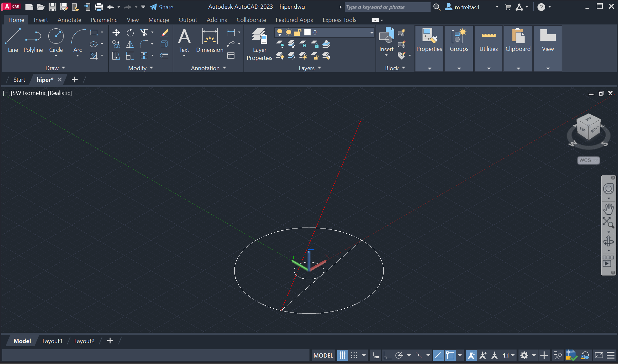Toggle ortho mode in status bar
This screenshot has width=618, height=364.
387,355
